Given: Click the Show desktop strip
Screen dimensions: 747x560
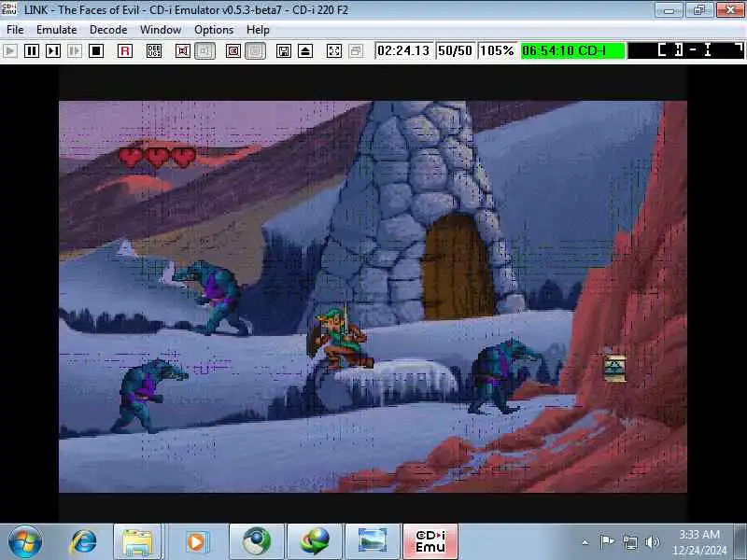Looking at the screenshot, I should (x=740, y=542).
